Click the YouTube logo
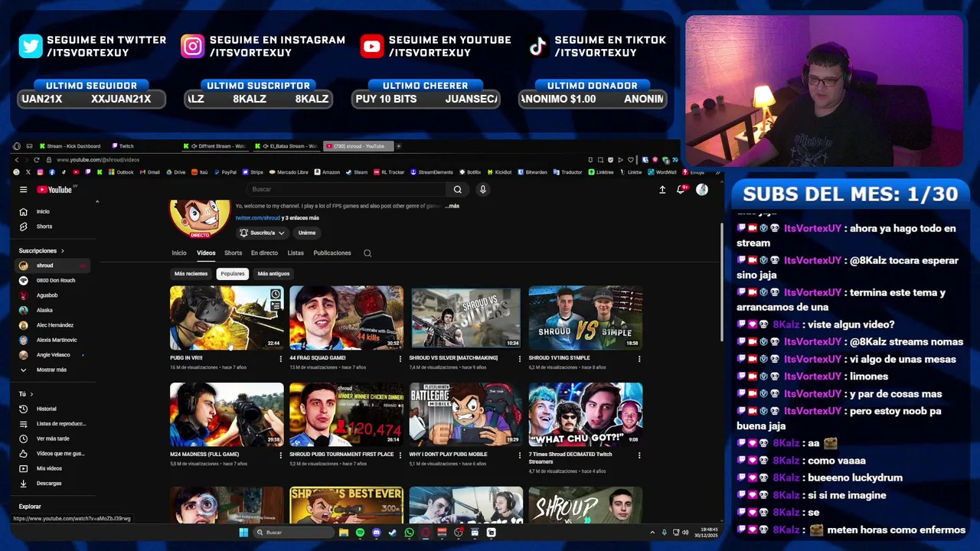The width and height of the screenshot is (980, 551). [x=54, y=189]
